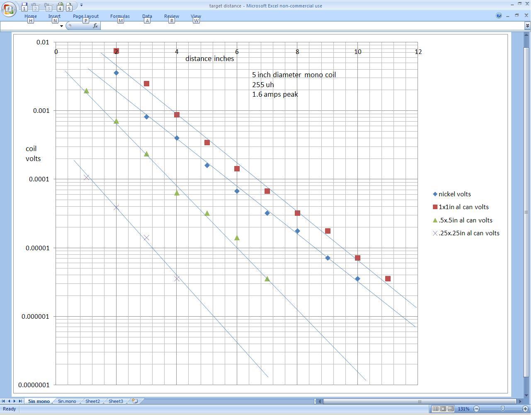Insert a new worksheet

click(135, 401)
